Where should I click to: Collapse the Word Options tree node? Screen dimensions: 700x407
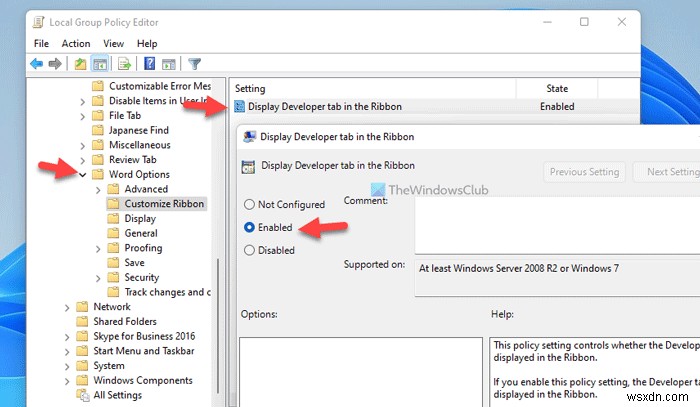83,175
